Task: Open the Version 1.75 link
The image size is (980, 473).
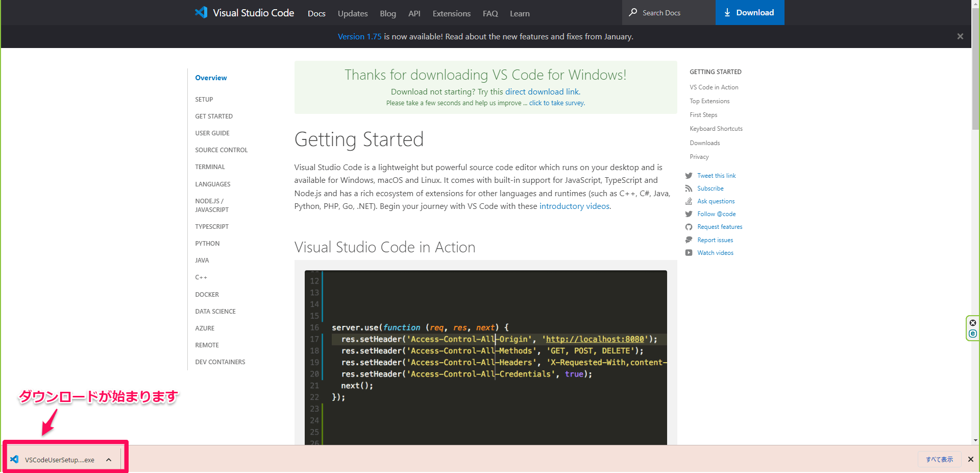Action: (x=359, y=37)
